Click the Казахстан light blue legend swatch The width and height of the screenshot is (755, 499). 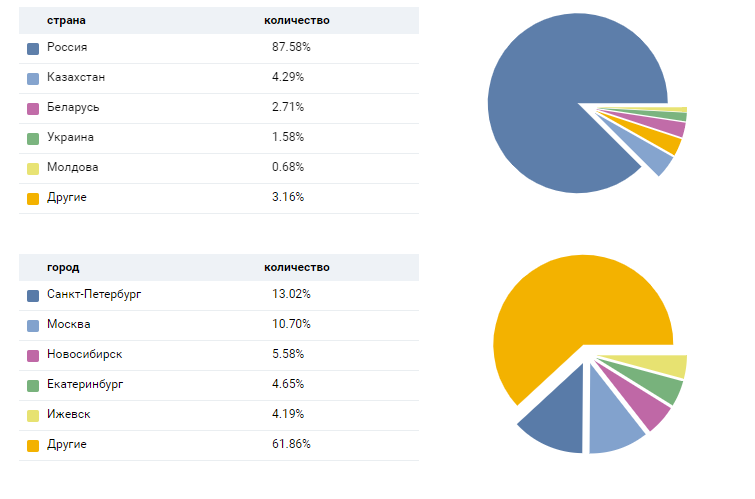33,78
